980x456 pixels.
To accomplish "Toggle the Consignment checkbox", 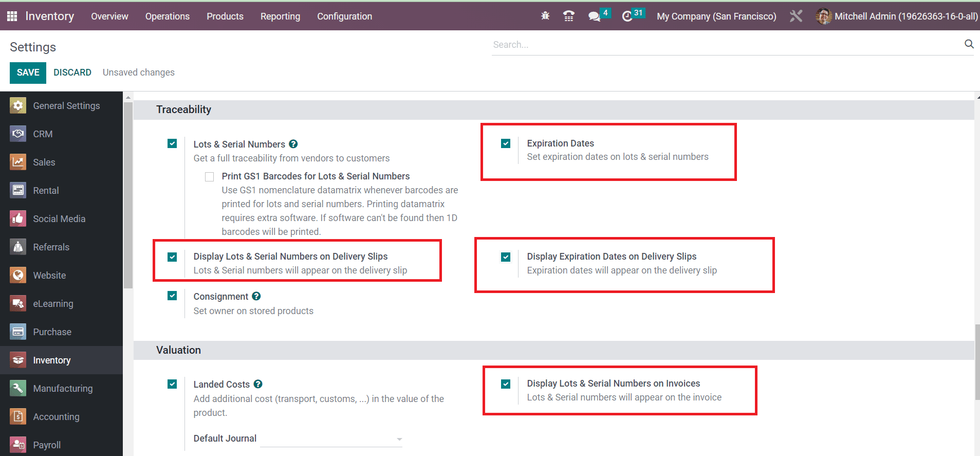I will 172,296.
